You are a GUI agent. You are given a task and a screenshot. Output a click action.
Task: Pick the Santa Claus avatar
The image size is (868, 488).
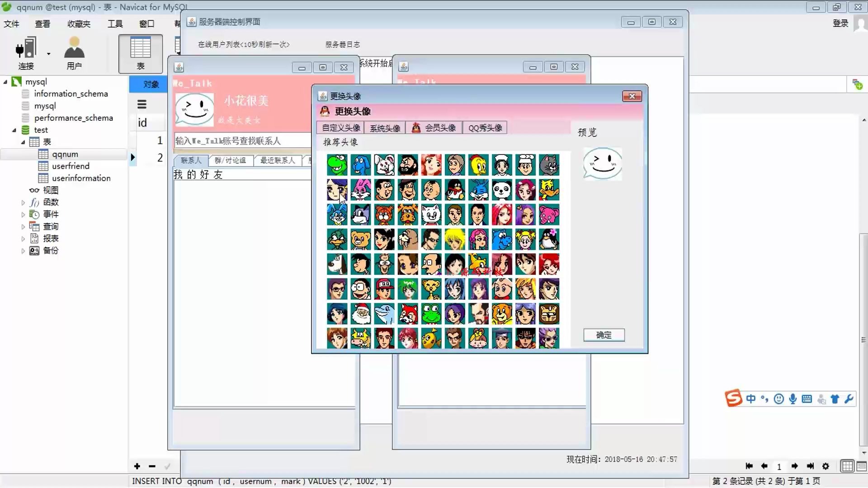(361, 314)
